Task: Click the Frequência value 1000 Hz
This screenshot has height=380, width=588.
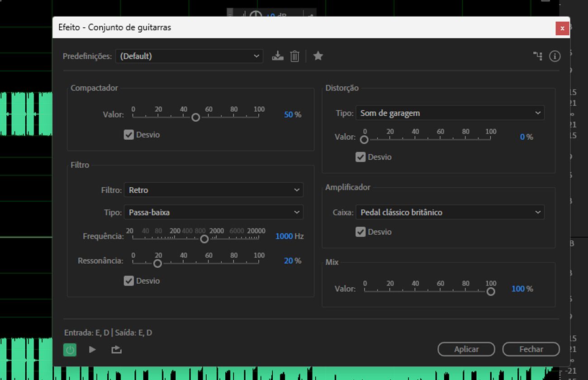Action: click(x=289, y=236)
